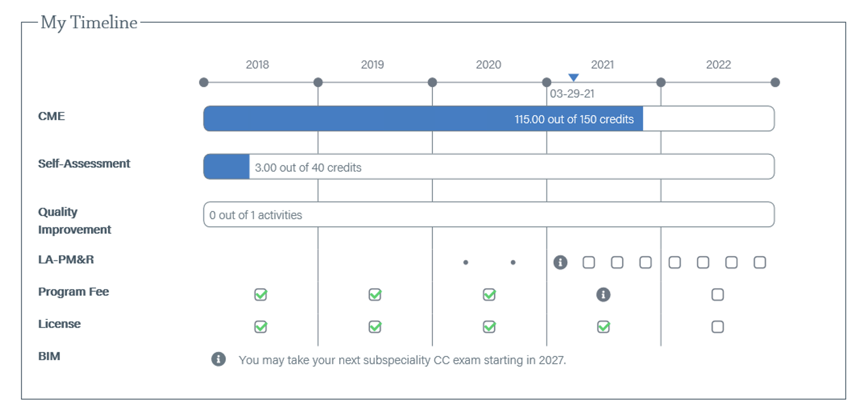The height and width of the screenshot is (415, 868).
Task: Click the LA-PM&R info icon for 2021
Action: point(560,262)
